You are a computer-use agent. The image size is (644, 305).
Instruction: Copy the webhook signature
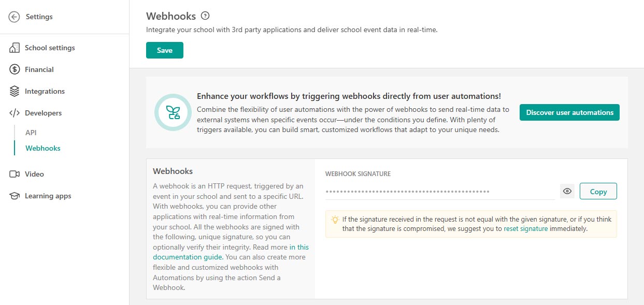tap(598, 191)
